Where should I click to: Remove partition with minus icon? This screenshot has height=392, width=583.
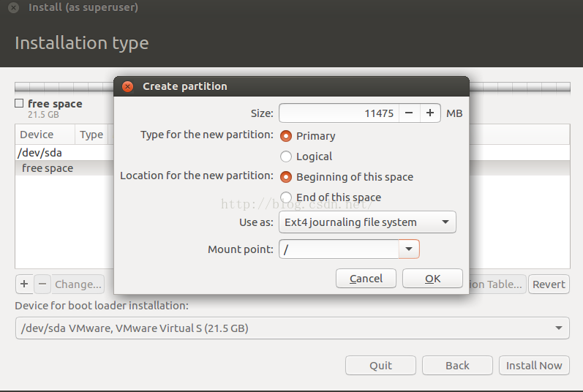(42, 284)
